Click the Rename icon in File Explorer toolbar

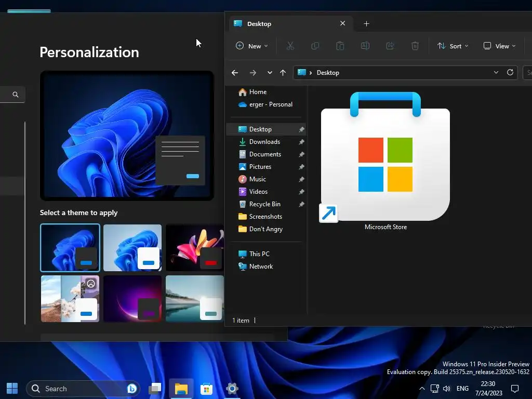pos(365,46)
